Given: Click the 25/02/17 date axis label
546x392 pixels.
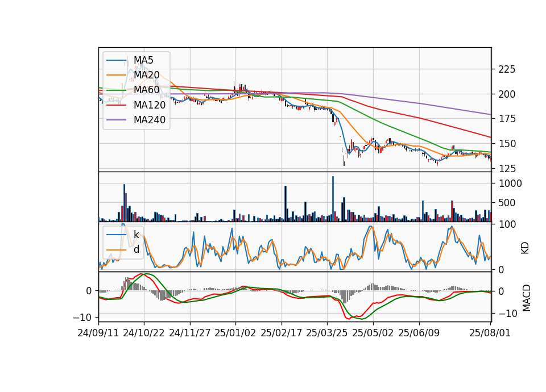Looking at the screenshot, I should (282, 333).
